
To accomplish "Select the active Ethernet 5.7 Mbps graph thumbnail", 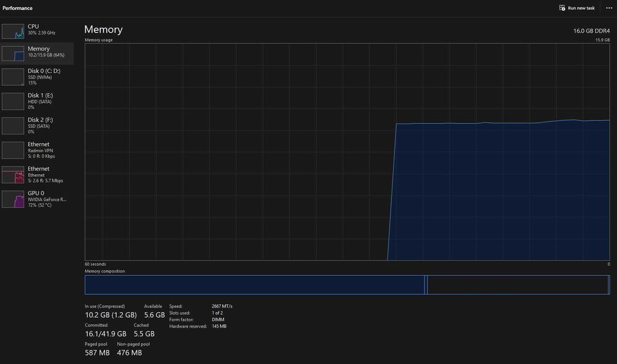I will (x=13, y=175).
